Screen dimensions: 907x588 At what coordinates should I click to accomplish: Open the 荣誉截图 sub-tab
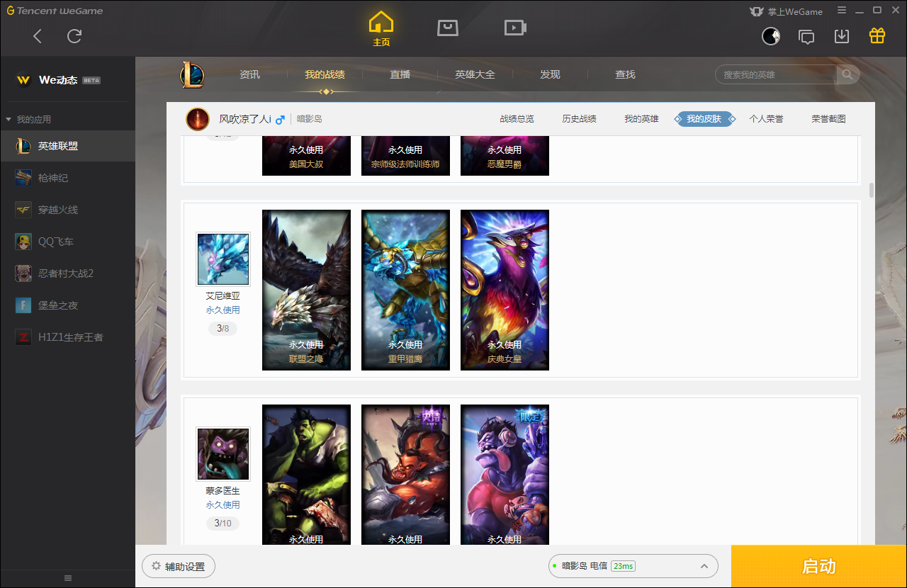tap(828, 119)
